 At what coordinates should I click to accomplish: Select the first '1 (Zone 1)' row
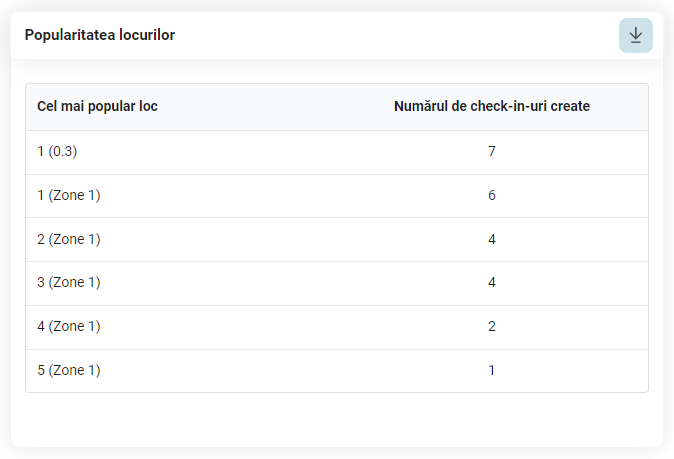click(x=337, y=196)
